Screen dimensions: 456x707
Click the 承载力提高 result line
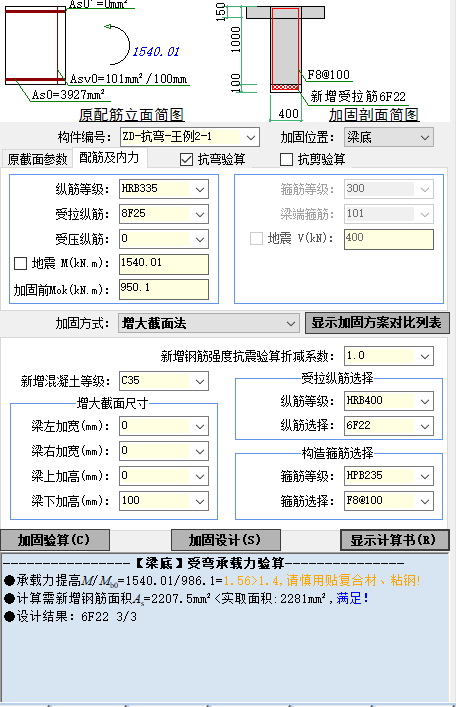coord(212,581)
